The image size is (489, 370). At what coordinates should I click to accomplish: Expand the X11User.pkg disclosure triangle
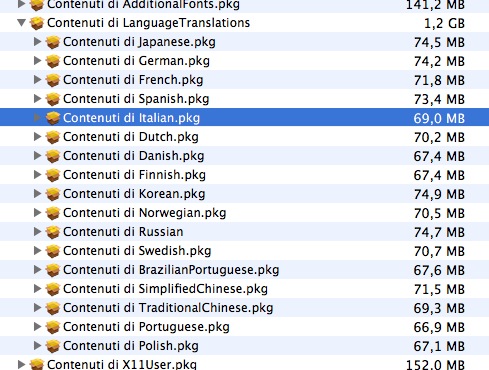[x=22, y=364]
